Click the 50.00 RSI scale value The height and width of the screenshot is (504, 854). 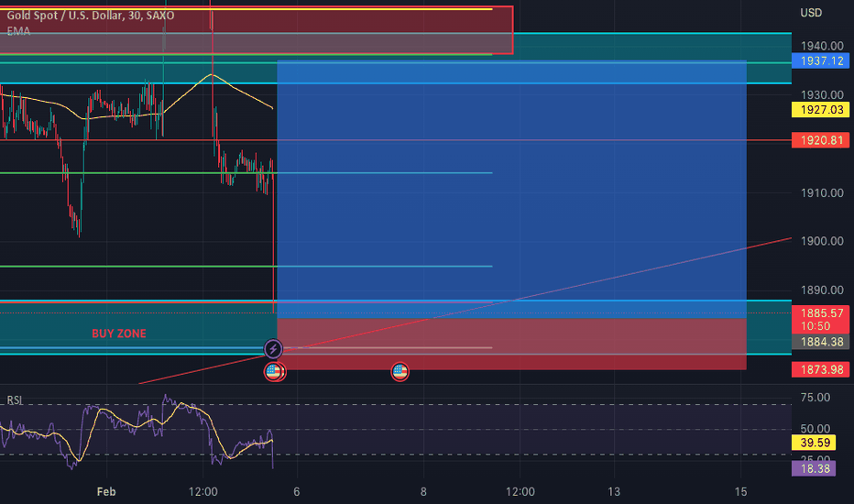816,429
